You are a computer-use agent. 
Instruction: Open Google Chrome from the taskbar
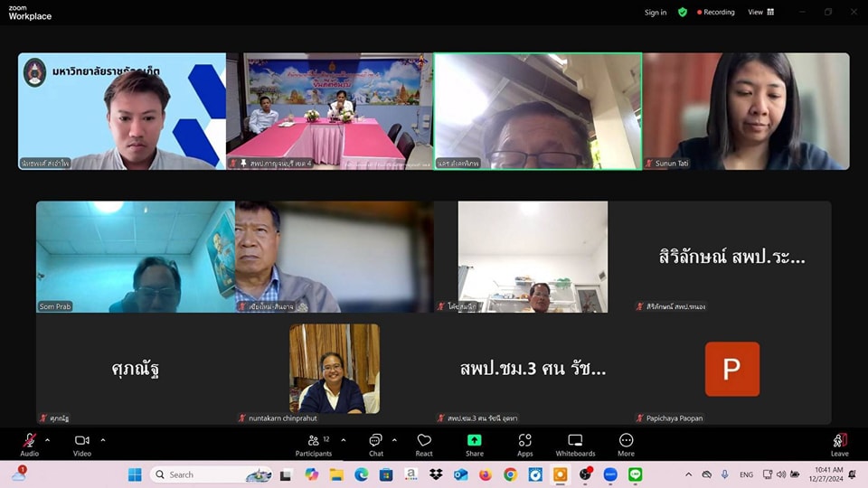pyautogui.click(x=510, y=474)
